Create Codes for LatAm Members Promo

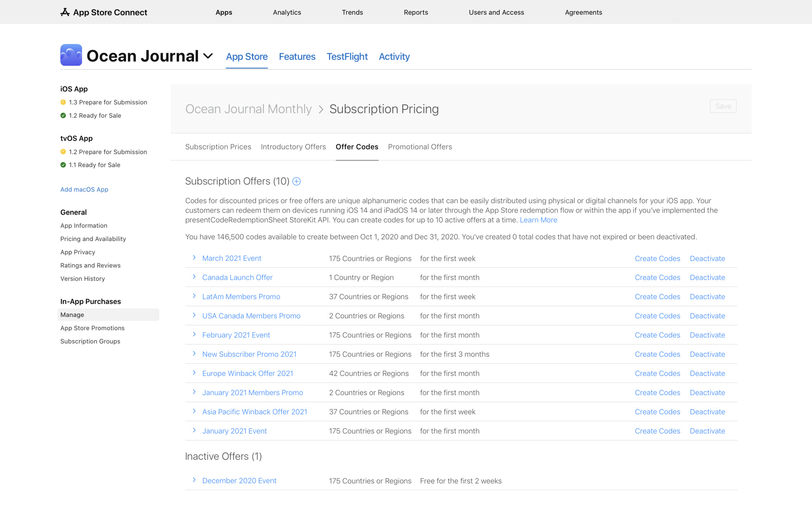pos(657,296)
